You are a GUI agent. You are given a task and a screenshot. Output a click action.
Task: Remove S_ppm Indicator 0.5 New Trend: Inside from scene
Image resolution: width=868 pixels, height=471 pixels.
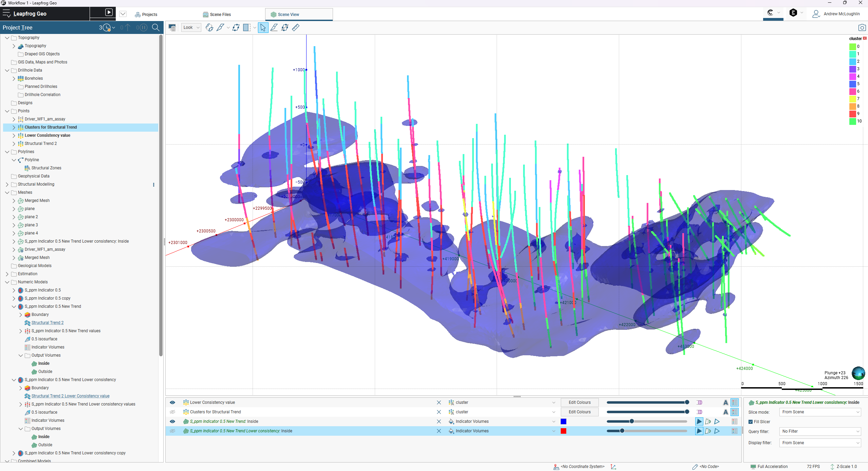tap(439, 421)
